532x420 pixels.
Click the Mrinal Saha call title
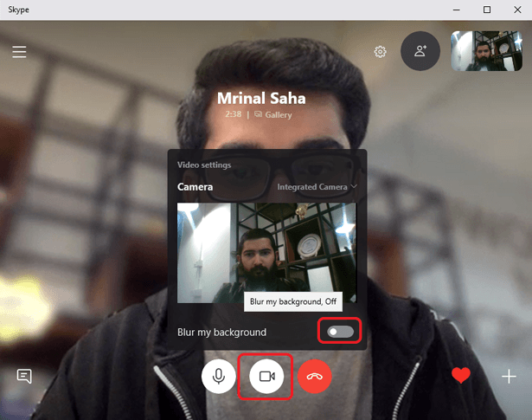tap(261, 98)
